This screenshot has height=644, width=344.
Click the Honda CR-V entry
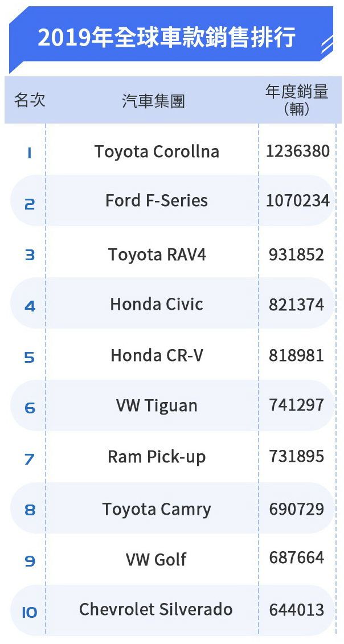pos(157,355)
